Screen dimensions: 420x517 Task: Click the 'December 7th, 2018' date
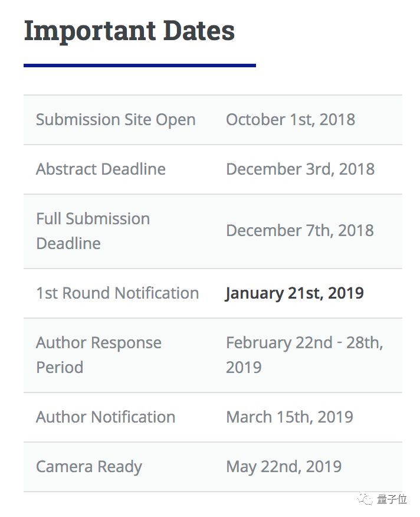(300, 231)
